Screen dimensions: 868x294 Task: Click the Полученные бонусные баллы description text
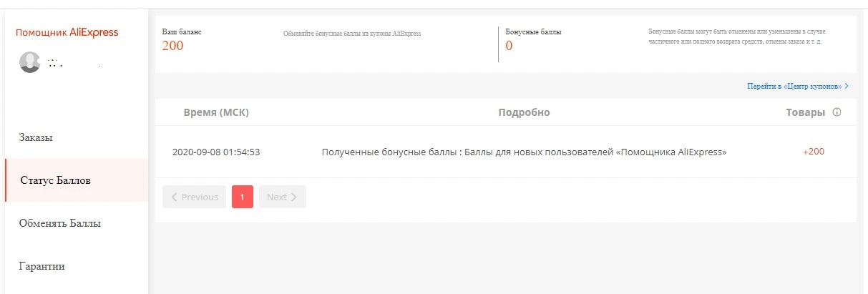tap(525, 152)
